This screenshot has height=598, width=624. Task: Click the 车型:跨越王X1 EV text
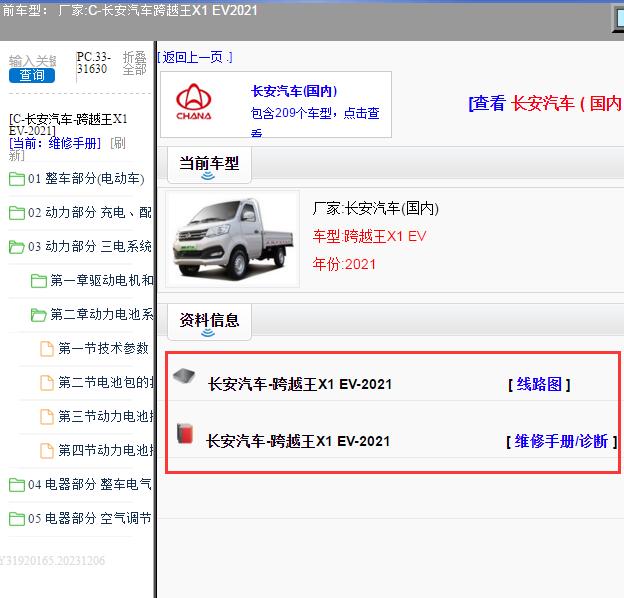(x=369, y=236)
